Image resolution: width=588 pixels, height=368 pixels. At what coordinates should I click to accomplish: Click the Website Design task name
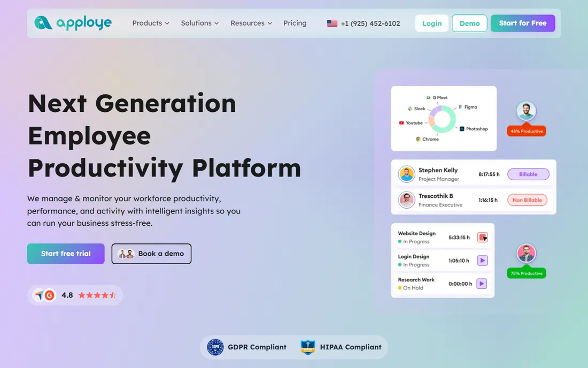click(x=416, y=233)
